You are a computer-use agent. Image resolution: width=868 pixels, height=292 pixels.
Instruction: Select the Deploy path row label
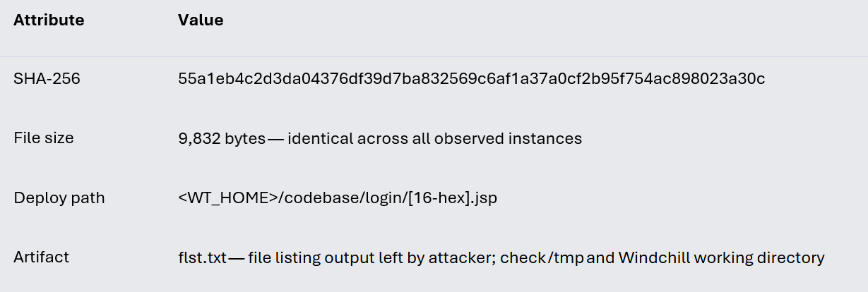59,198
